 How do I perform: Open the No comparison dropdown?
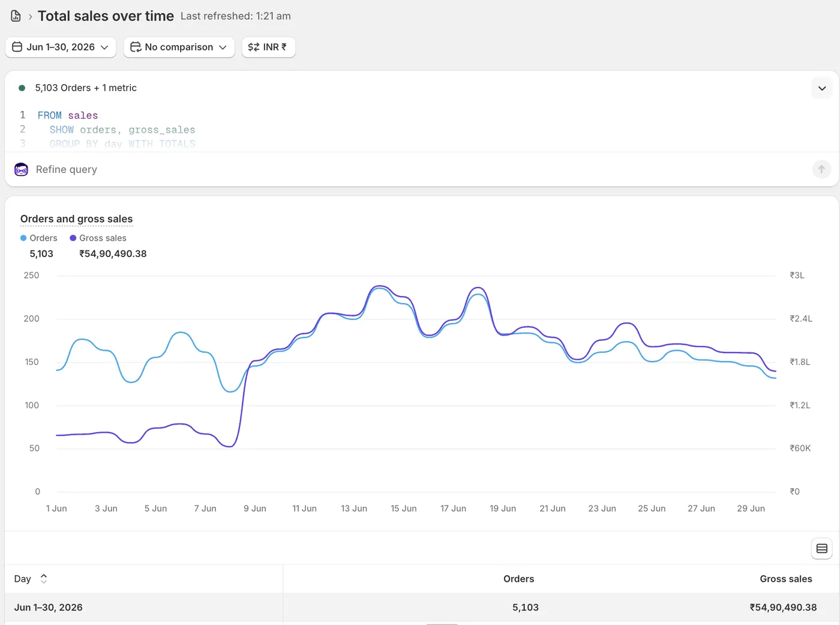[179, 47]
